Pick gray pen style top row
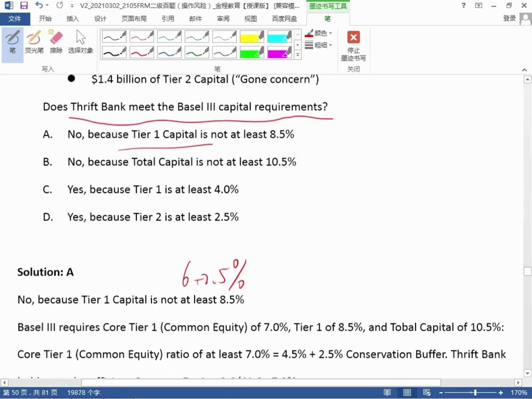The height and width of the screenshot is (399, 532). (224, 37)
